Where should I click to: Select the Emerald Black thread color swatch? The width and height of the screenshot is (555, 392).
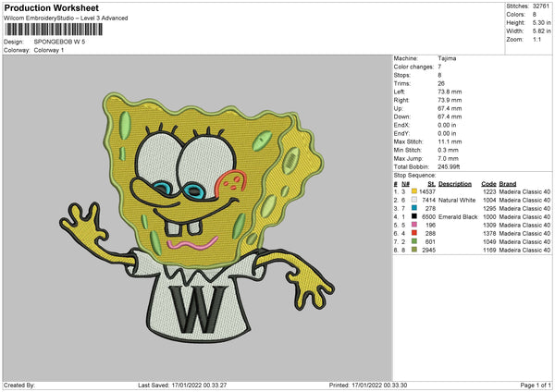click(414, 216)
